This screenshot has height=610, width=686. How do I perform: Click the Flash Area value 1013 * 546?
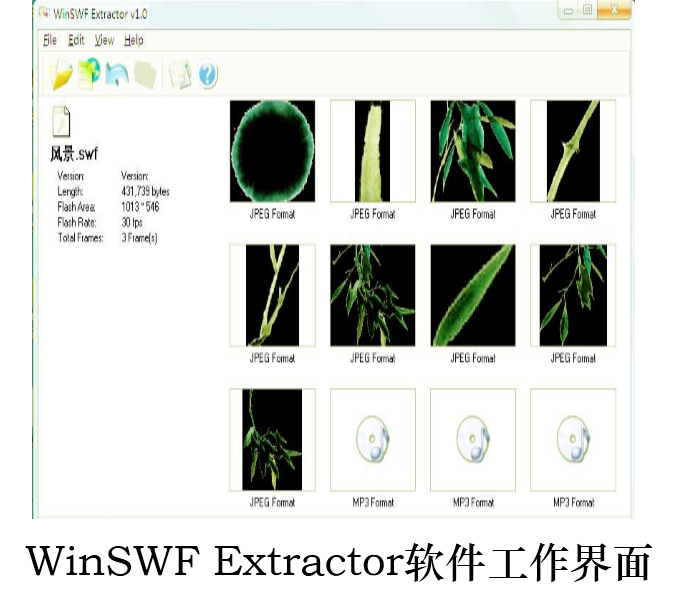[140, 207]
